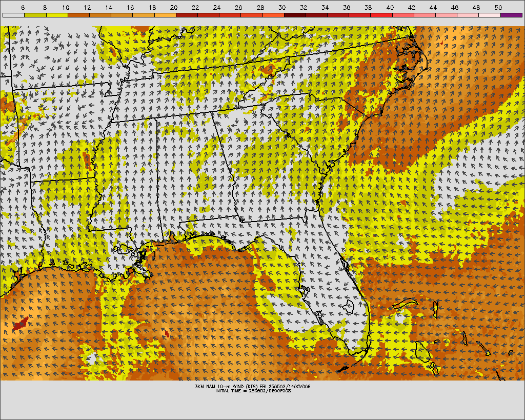This screenshot has width=525, height=420.
Task: Pick the legend swatch between 32 and 34
Action: coord(317,15)
